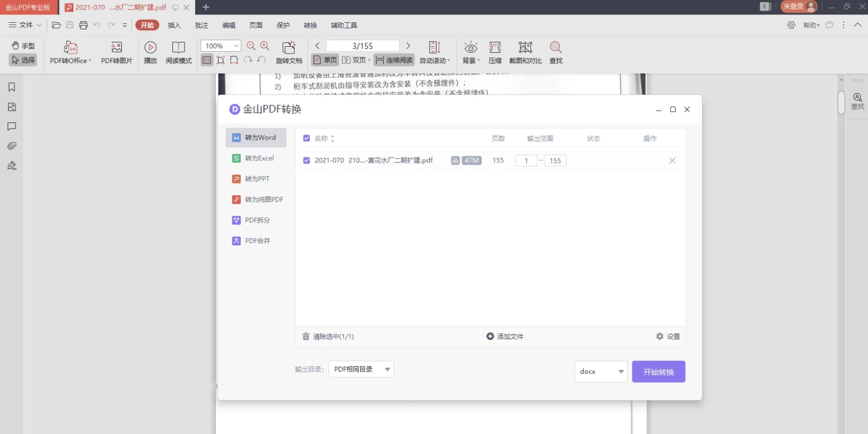Open the bookmark panel in left sidebar
Image resolution: width=868 pixels, height=434 pixels.
[12, 87]
